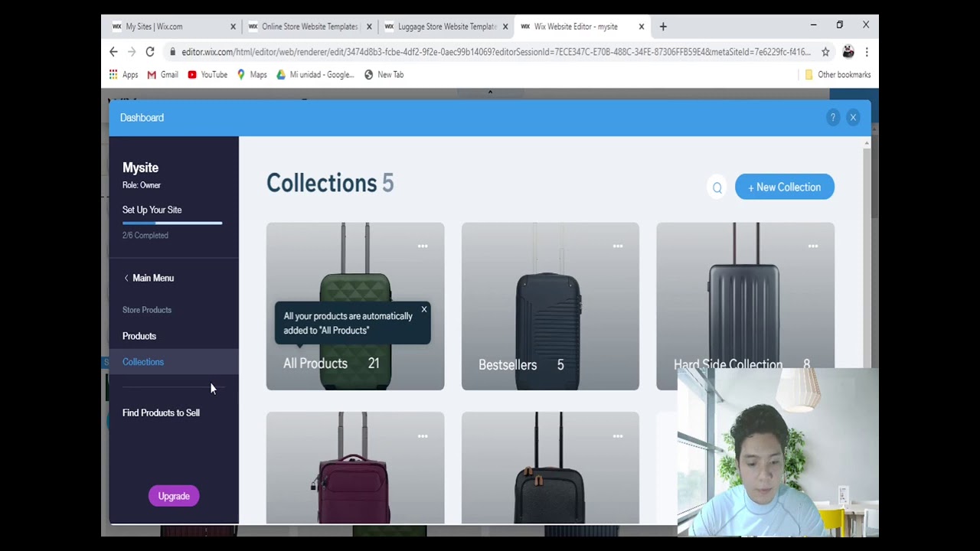This screenshot has height=551, width=980.
Task: Click the purple Upgrade button
Action: pos(174,496)
